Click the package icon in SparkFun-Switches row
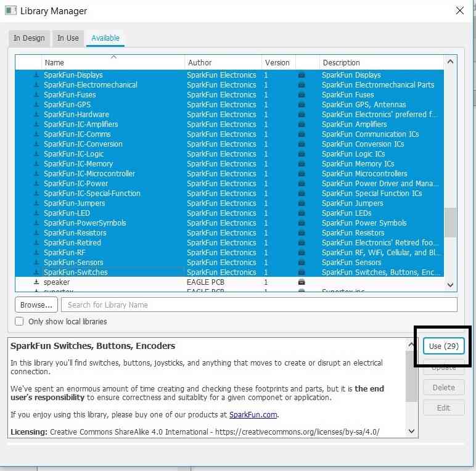 click(302, 272)
